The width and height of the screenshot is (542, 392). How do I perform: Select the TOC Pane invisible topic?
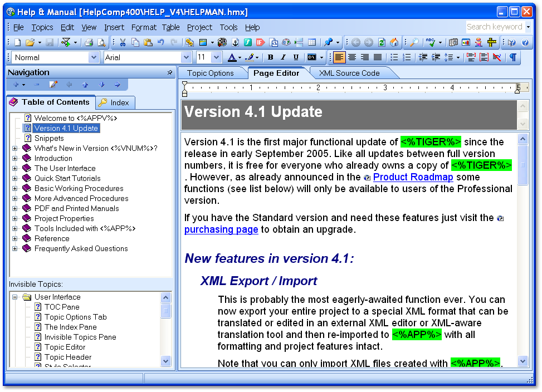62,307
